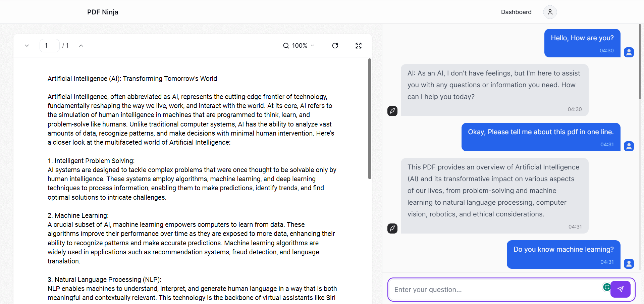644x304 pixels.
Task: Click the PDF Ninja title
Action: click(x=102, y=12)
